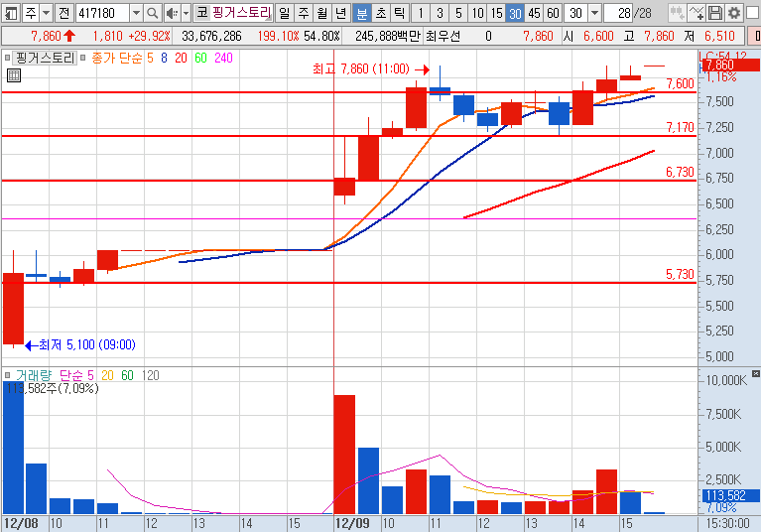Select the 1 minute interval button

pyautogui.click(x=421, y=13)
